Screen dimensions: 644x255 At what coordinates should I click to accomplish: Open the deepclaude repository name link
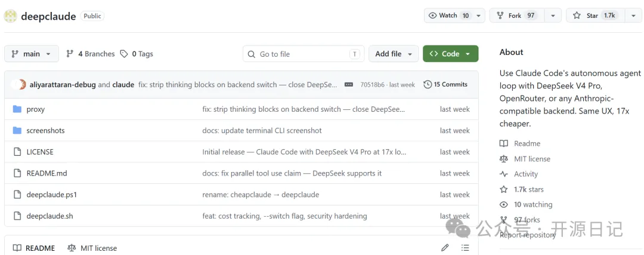click(48, 16)
